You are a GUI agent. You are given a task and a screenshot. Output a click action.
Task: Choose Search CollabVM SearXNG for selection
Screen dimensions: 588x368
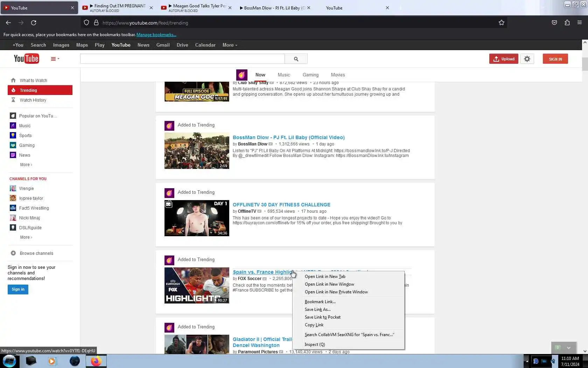pos(348,335)
